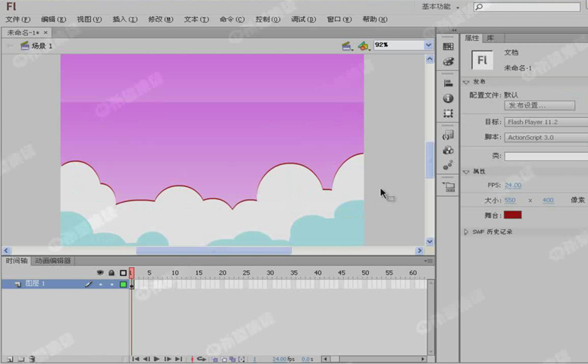Click the Edit Symbols icon
The image size is (588, 364).
click(364, 46)
